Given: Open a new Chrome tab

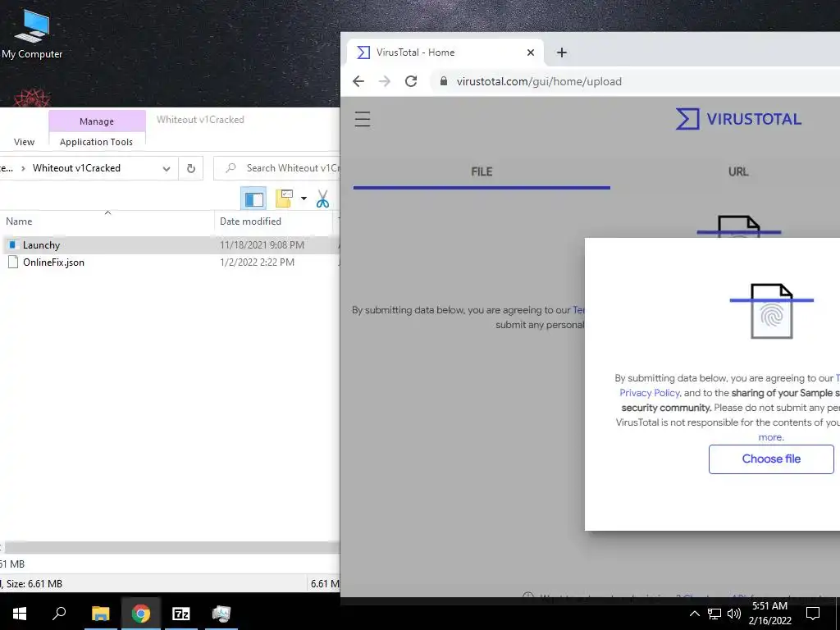Looking at the screenshot, I should [561, 52].
